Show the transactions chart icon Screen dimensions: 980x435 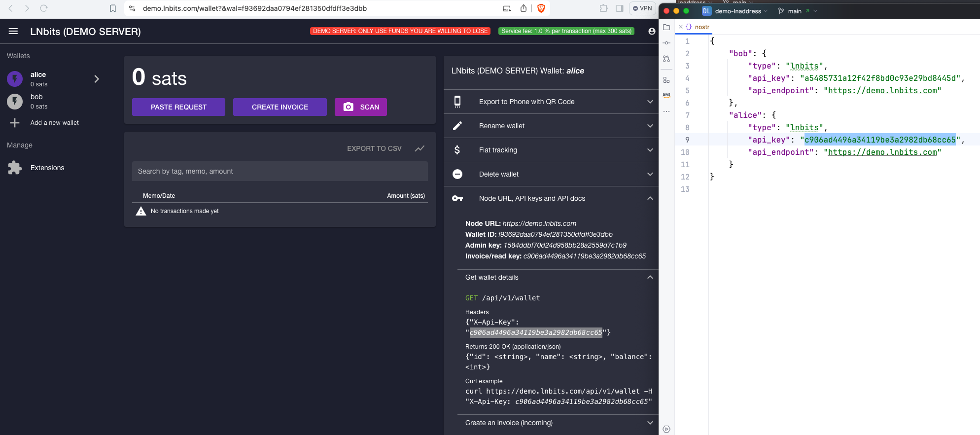click(420, 148)
